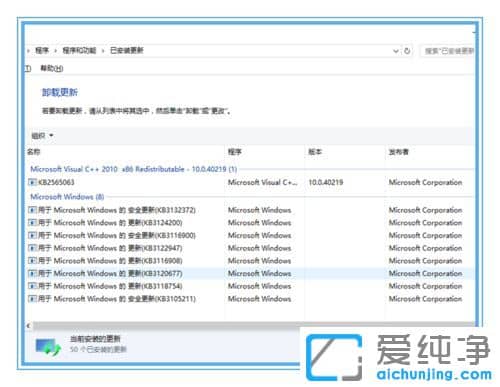Click the scrollbar left arrow
The image size is (500, 387).
29,326
